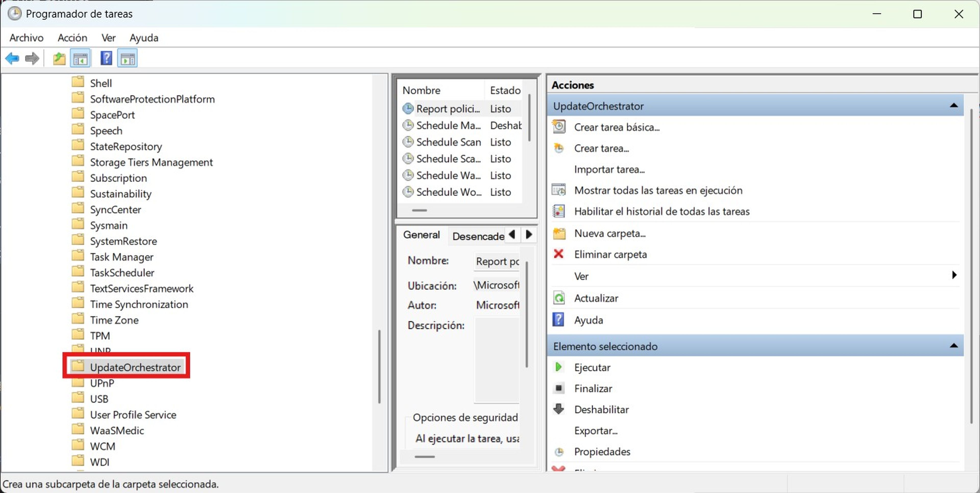Image resolution: width=980 pixels, height=493 pixels.
Task: Click the task list horizontal scrollbar thumb
Action: coord(419,210)
